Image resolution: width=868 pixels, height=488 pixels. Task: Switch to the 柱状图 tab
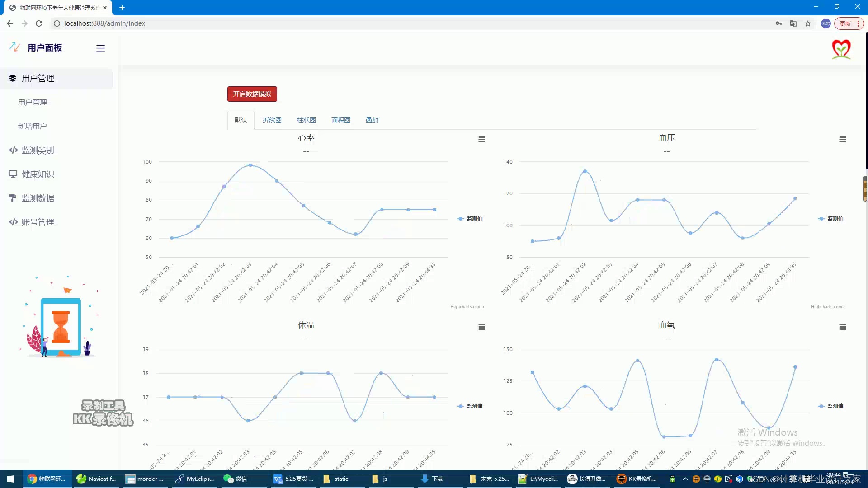click(306, 120)
